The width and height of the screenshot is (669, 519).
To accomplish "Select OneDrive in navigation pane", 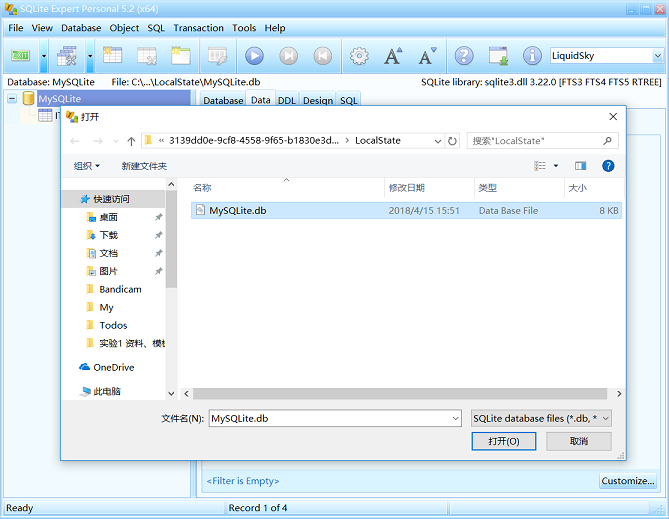I will [113, 367].
